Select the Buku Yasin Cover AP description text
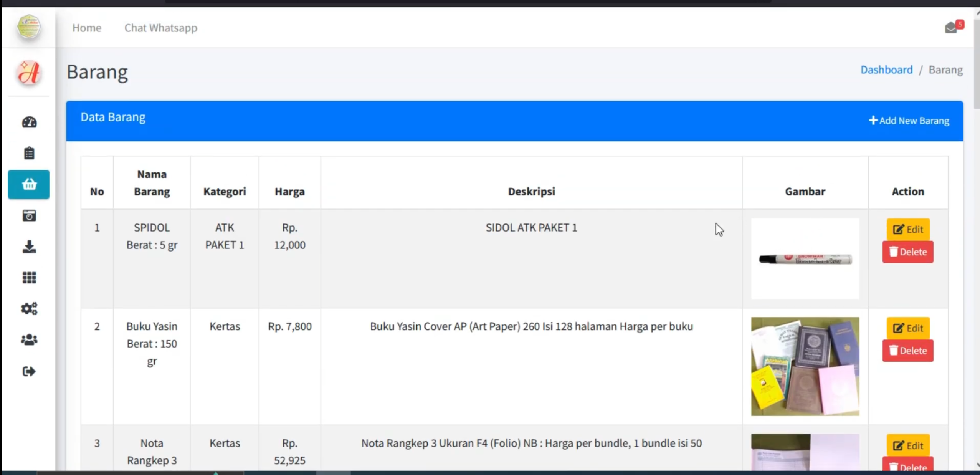The image size is (980, 475). [x=531, y=326]
